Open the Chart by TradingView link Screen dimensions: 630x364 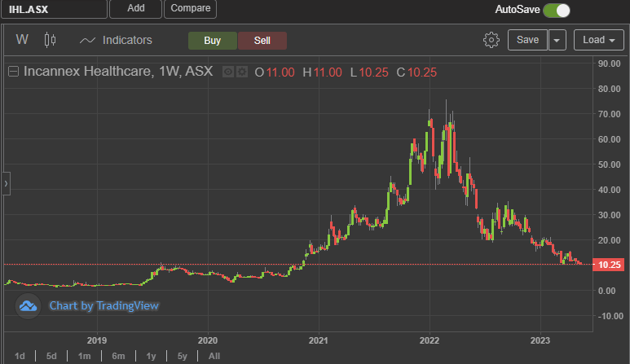[x=104, y=306]
